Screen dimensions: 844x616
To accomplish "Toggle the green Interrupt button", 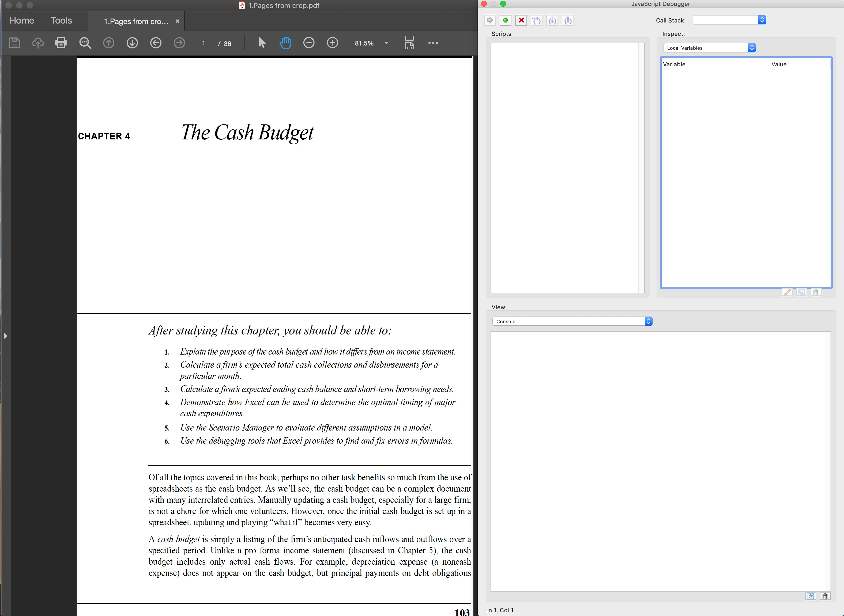I will click(506, 20).
